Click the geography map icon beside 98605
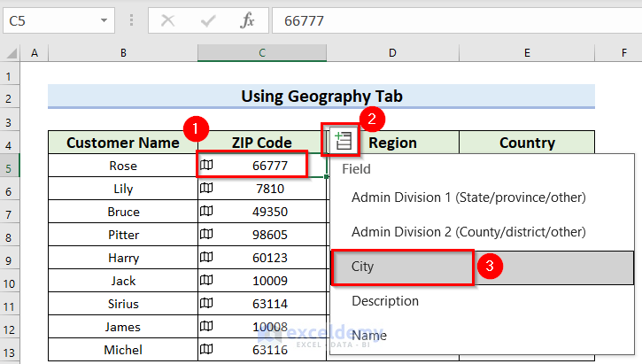 point(206,234)
